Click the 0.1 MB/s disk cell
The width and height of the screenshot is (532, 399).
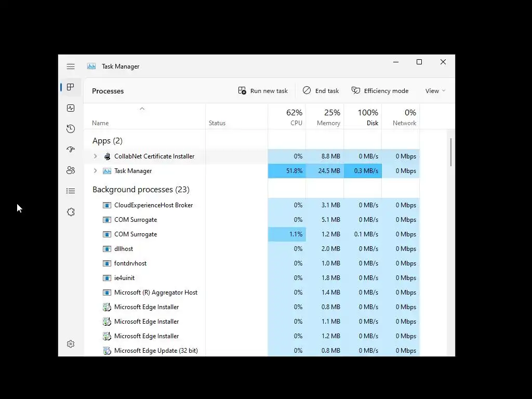(x=363, y=234)
